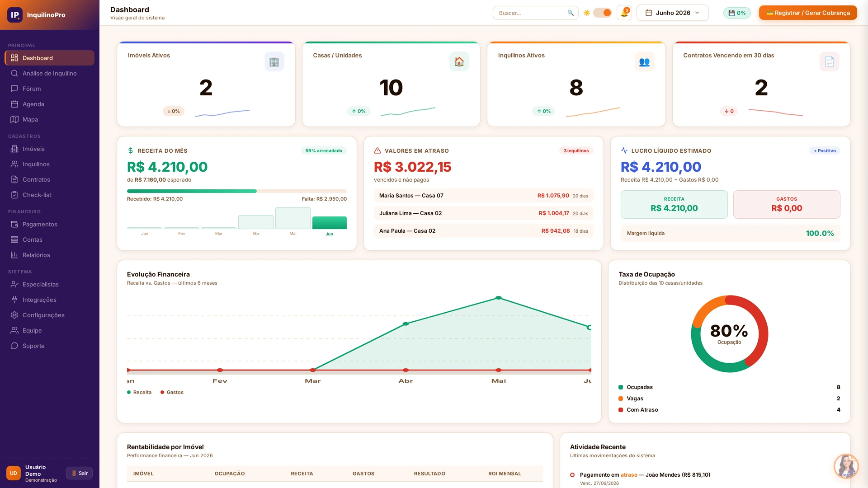868x488 pixels.
Task: Click the Suporte chat bubble icon
Action: coord(14,346)
